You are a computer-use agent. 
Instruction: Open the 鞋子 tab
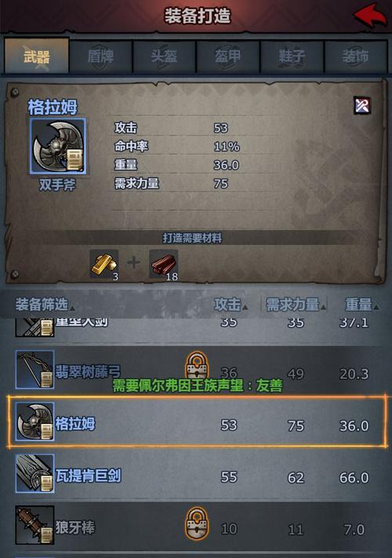pos(292,57)
